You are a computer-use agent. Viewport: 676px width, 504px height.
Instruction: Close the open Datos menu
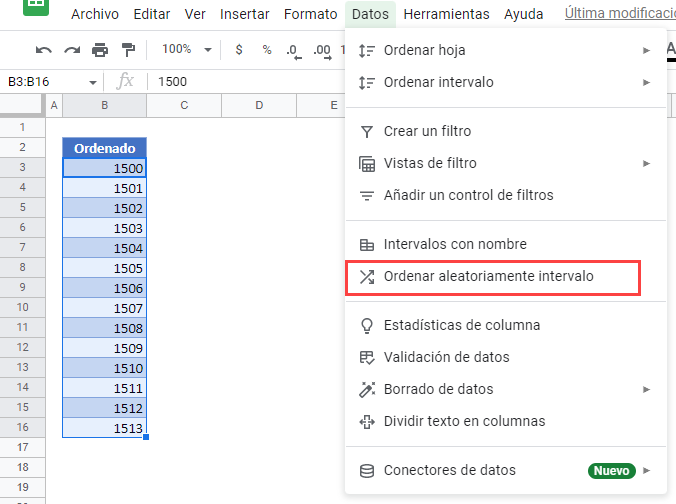(x=370, y=14)
